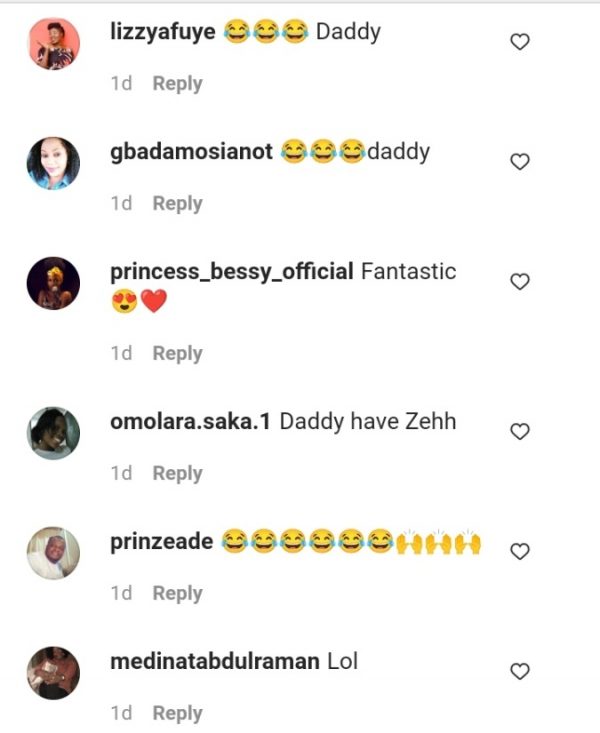
Task: Like medinatabdulraman's 'Lol' comment
Action: click(x=519, y=672)
